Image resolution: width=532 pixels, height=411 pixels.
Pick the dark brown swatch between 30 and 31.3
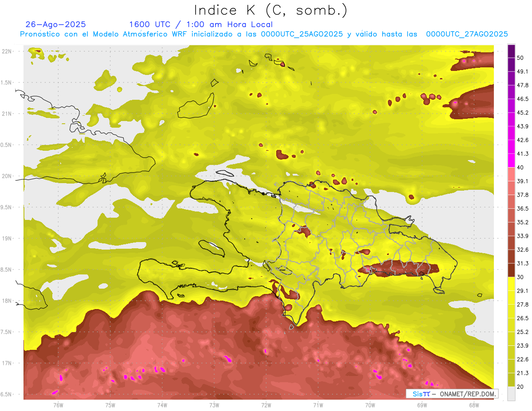point(511,270)
